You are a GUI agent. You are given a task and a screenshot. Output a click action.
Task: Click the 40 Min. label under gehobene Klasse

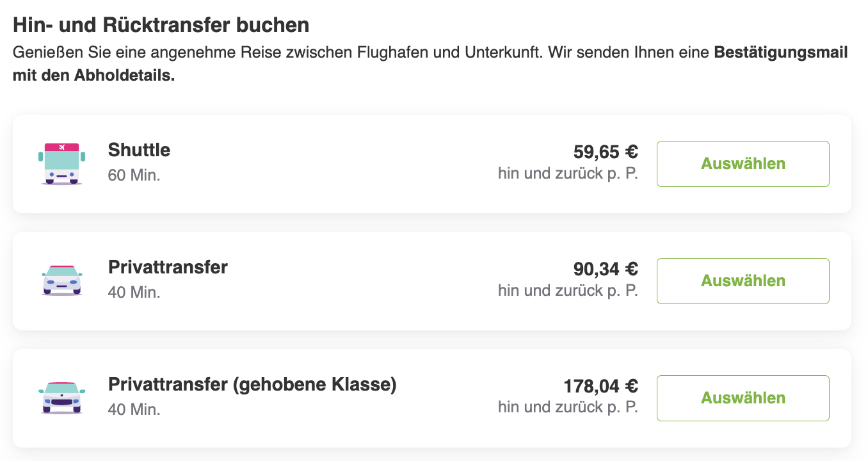(x=134, y=409)
